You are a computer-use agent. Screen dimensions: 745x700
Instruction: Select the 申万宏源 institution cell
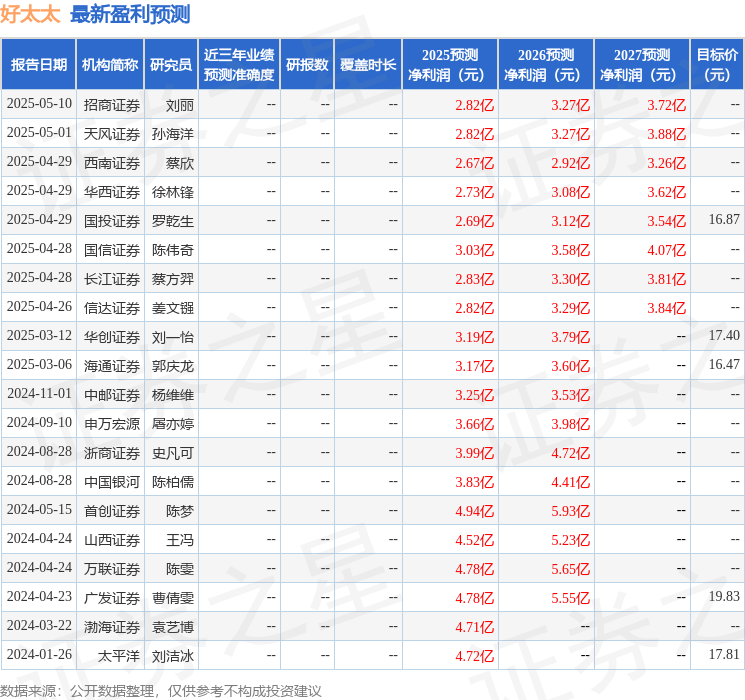112,424
